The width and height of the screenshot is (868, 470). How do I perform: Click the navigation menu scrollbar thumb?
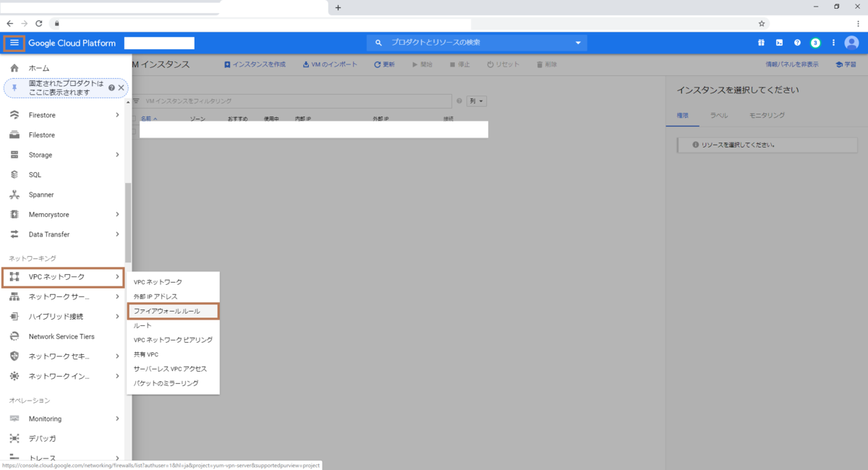tap(128, 223)
